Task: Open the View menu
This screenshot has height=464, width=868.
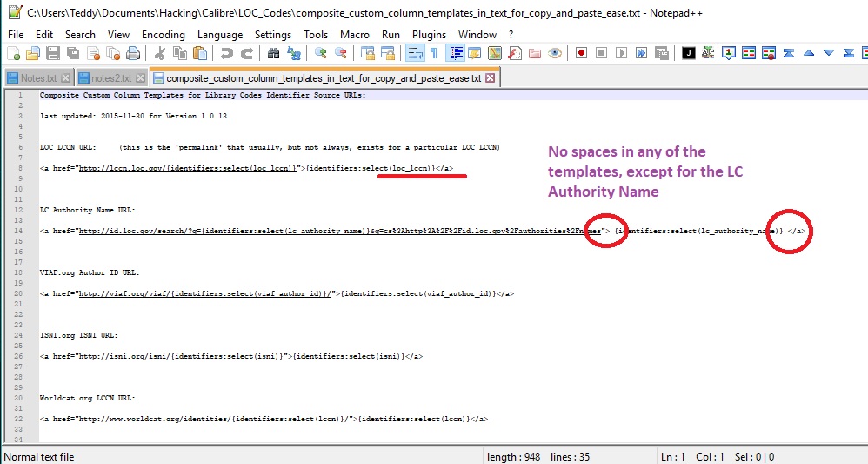Action: point(118,34)
